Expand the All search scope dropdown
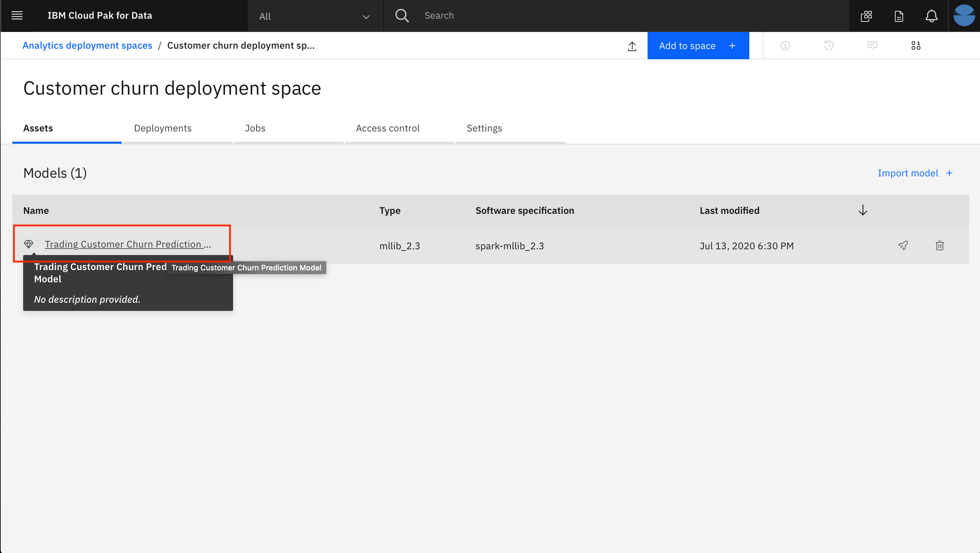This screenshot has height=553, width=980. [x=315, y=16]
